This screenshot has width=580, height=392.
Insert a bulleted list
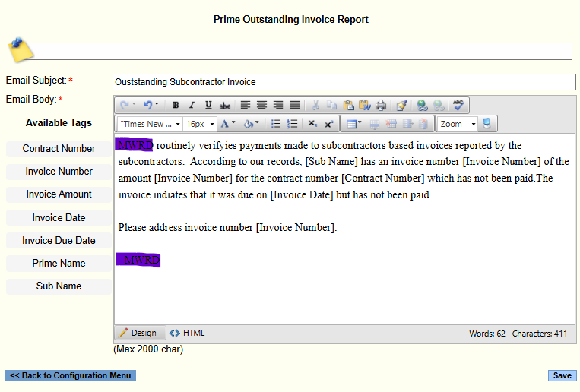[276, 124]
